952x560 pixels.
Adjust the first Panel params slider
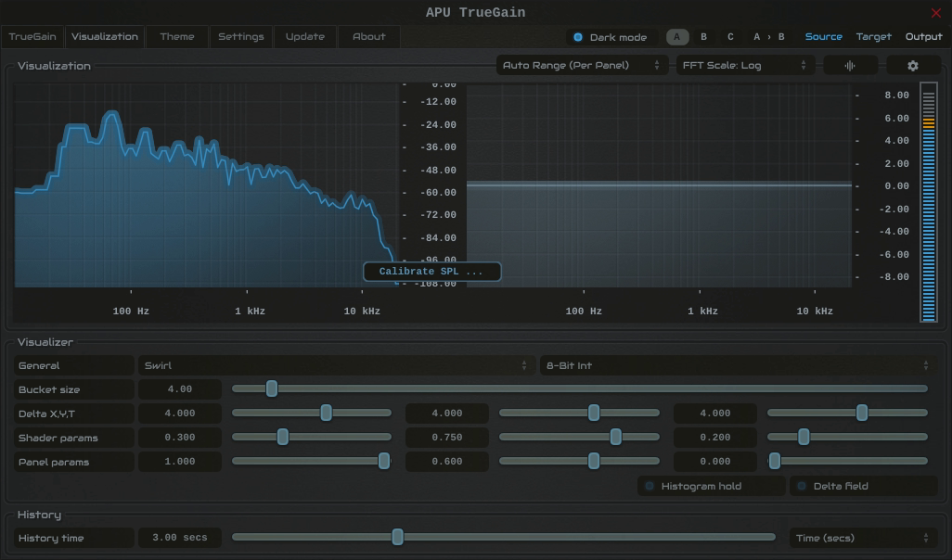[312, 461]
